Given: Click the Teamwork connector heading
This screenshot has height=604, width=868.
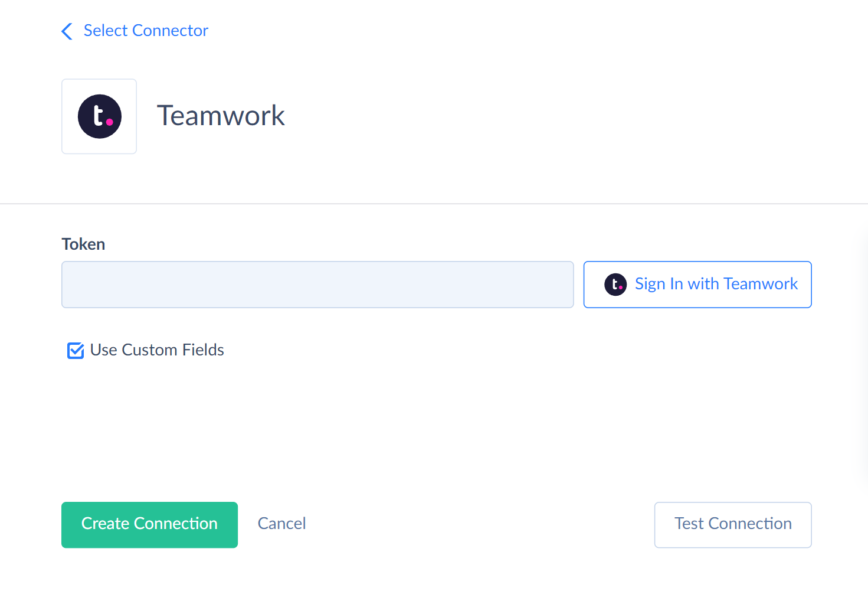Looking at the screenshot, I should pyautogui.click(x=221, y=116).
